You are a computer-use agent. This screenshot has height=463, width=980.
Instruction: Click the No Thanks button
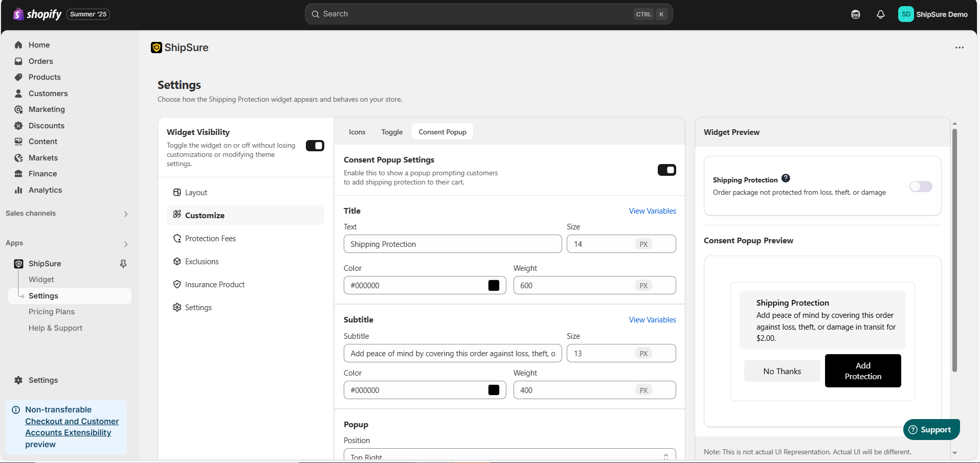coord(782,371)
